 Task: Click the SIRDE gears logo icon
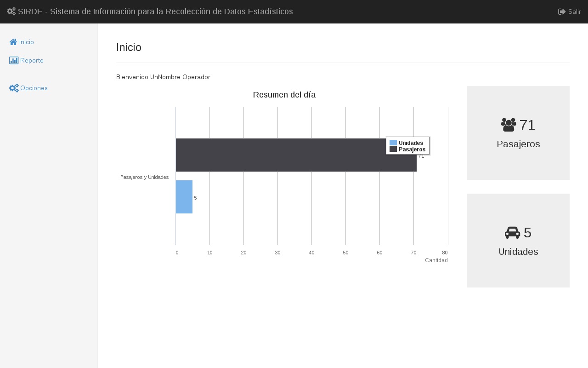[x=11, y=11]
